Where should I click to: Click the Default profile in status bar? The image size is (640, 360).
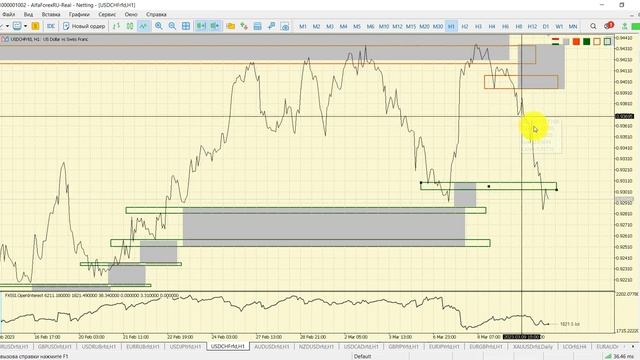pos(362,356)
